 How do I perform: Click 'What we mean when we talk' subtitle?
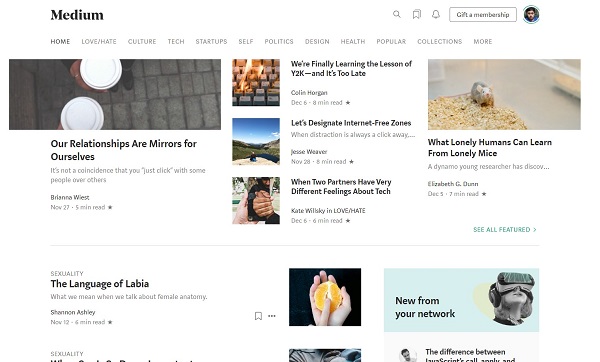click(x=129, y=297)
